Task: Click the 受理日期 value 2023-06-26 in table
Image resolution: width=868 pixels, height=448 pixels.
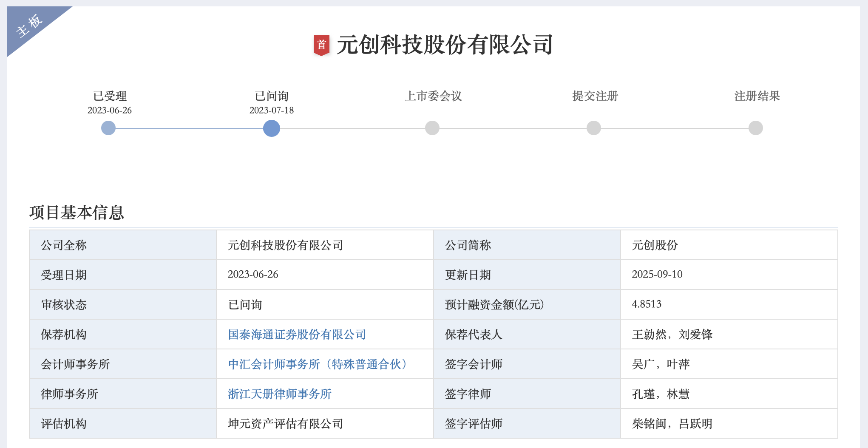Action: pos(253,275)
